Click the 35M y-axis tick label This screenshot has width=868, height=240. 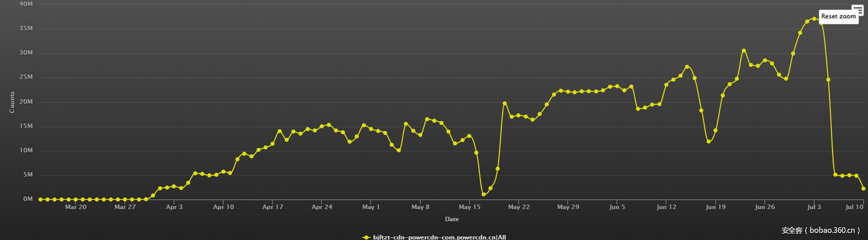pyautogui.click(x=26, y=28)
